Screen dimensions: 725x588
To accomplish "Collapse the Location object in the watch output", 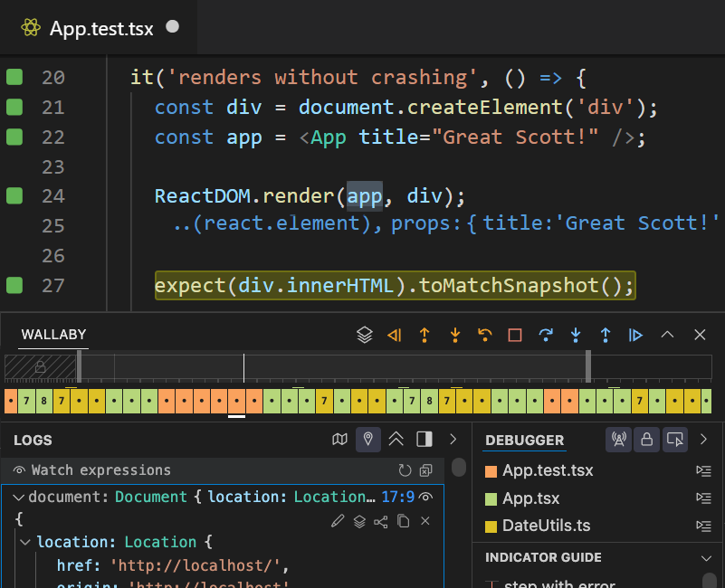I will point(25,543).
